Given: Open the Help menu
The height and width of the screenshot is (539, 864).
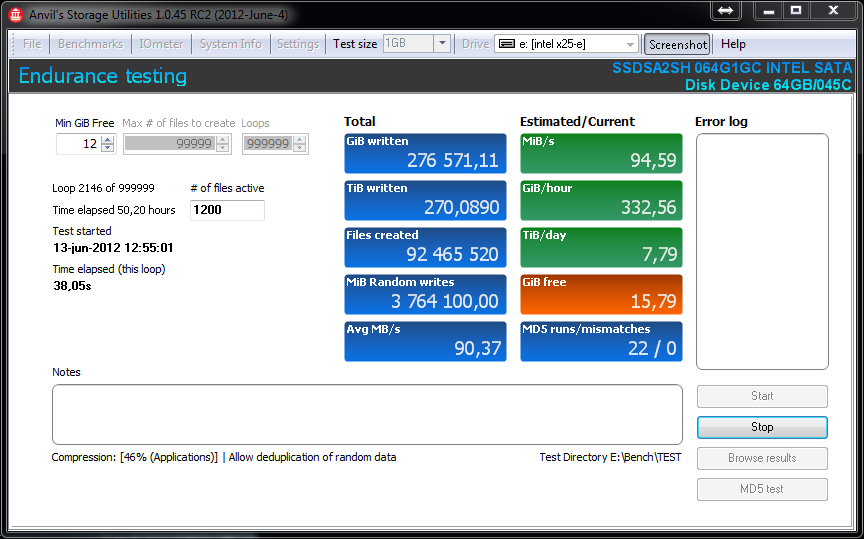Looking at the screenshot, I should point(733,44).
